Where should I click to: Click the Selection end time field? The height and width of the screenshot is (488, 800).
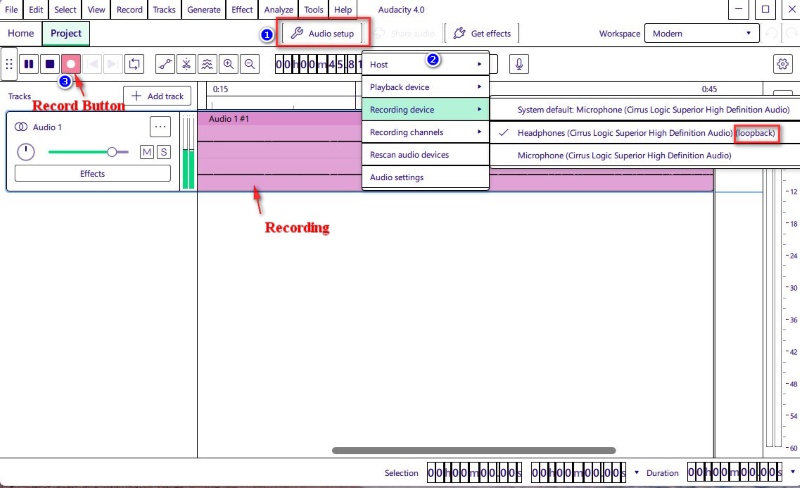[x=579, y=473]
